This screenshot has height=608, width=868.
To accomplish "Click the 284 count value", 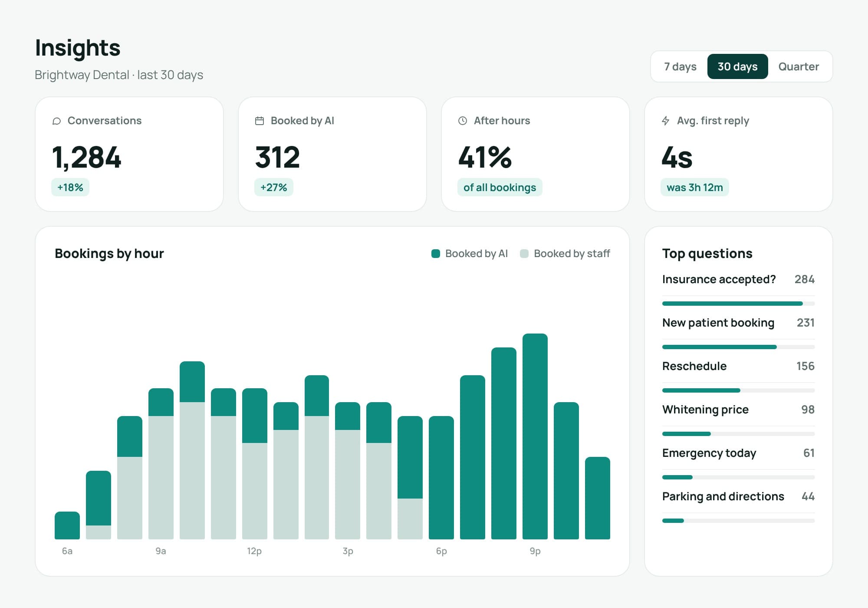I will point(804,279).
